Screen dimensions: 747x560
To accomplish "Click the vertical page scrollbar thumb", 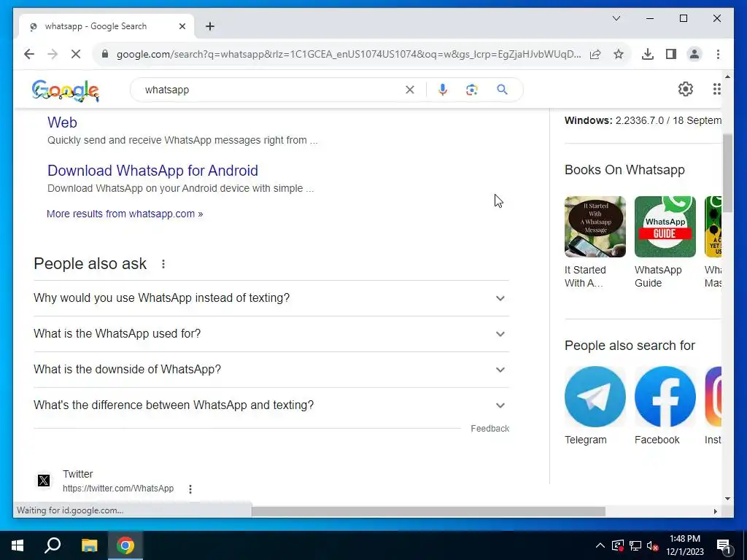I will [727, 174].
